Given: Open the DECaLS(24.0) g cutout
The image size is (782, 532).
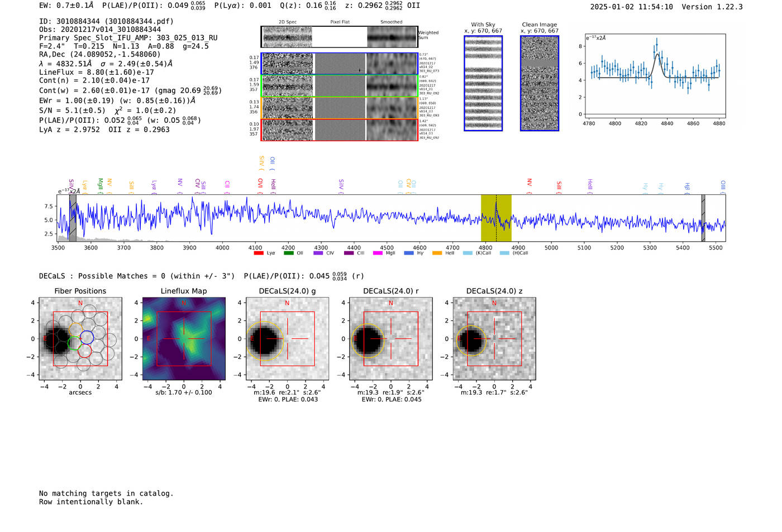Looking at the screenshot, I should click(288, 339).
